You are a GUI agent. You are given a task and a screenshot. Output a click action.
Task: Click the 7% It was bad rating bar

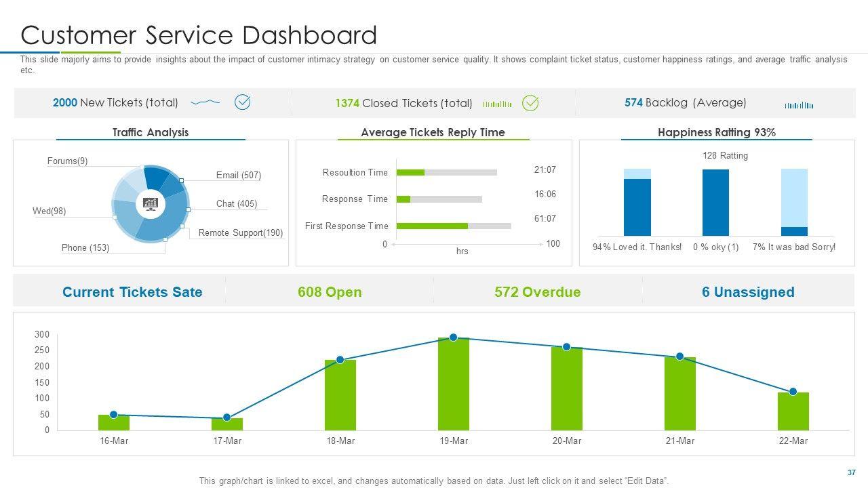click(x=794, y=202)
